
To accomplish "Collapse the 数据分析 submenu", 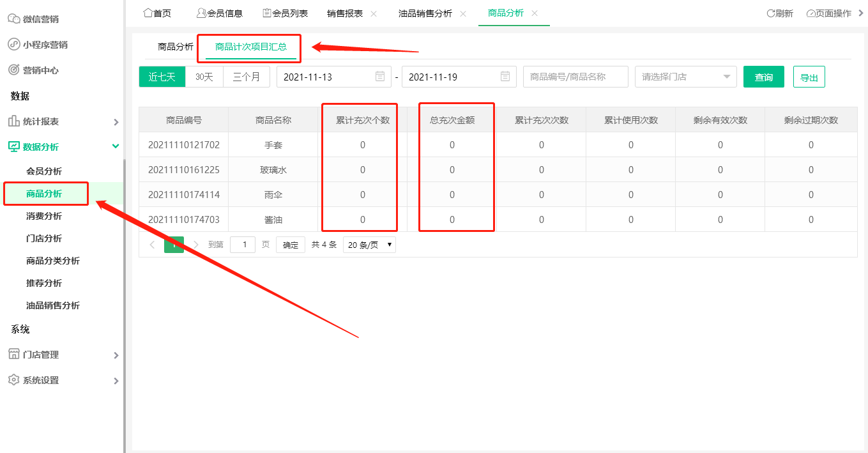I will tap(116, 146).
